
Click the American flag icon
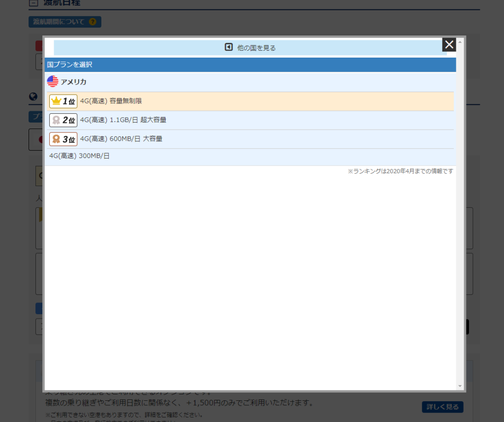[x=53, y=81]
